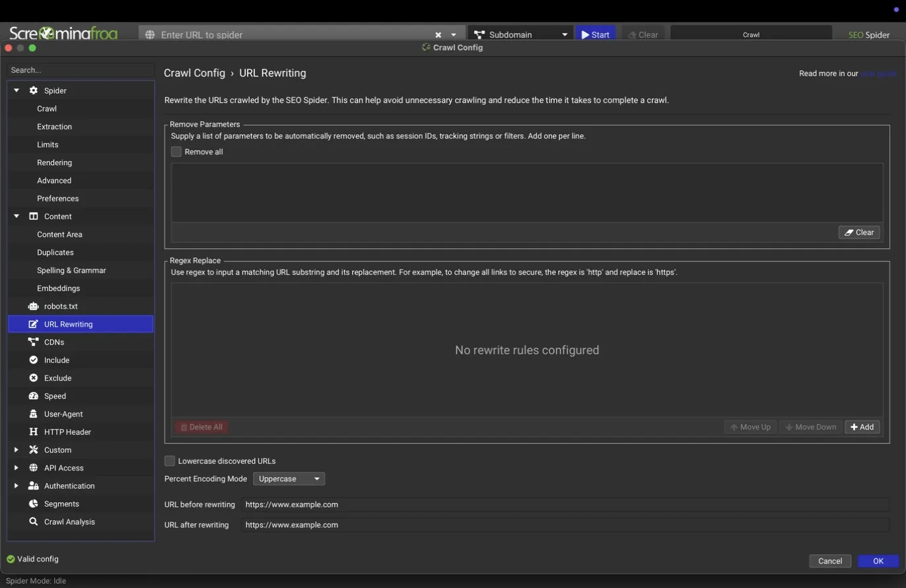
Task: Click the Content panel icon
Action: tap(34, 216)
